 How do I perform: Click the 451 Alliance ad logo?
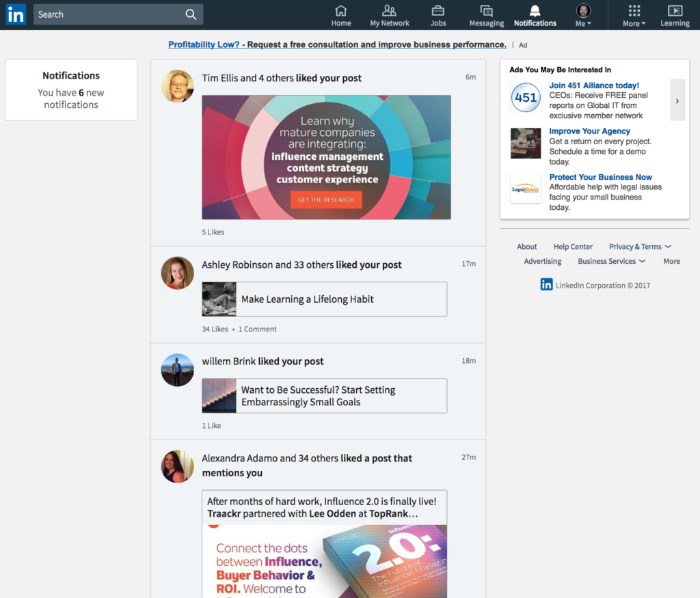(x=526, y=97)
